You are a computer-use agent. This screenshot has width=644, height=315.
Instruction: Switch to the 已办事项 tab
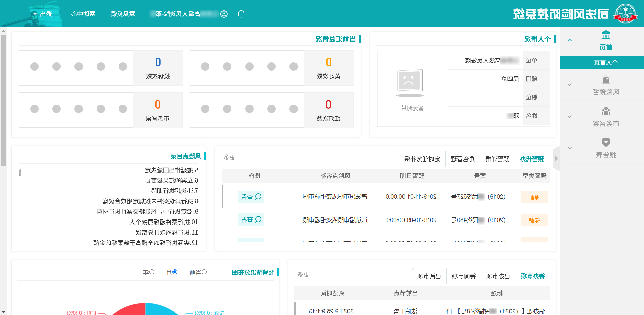tap(498, 276)
